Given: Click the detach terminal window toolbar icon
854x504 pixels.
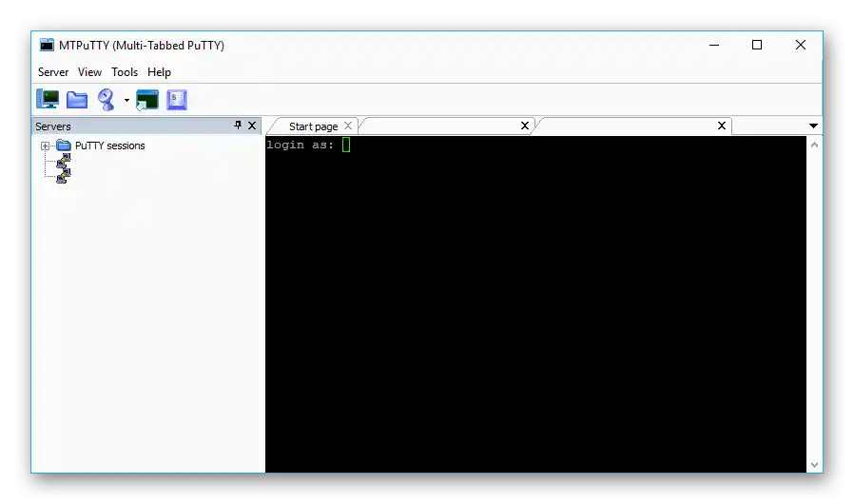Looking at the screenshot, I should [147, 100].
